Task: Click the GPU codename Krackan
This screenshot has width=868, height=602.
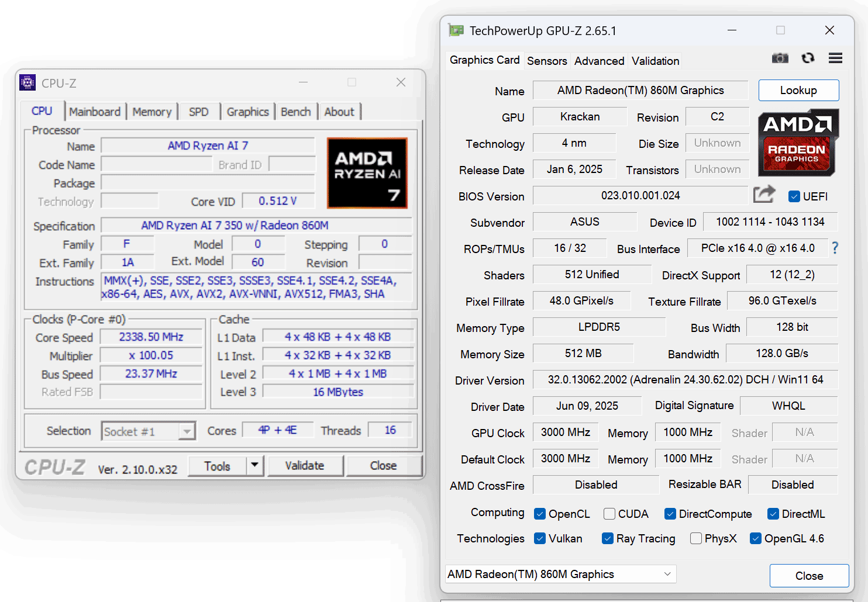Action: pyautogui.click(x=580, y=116)
